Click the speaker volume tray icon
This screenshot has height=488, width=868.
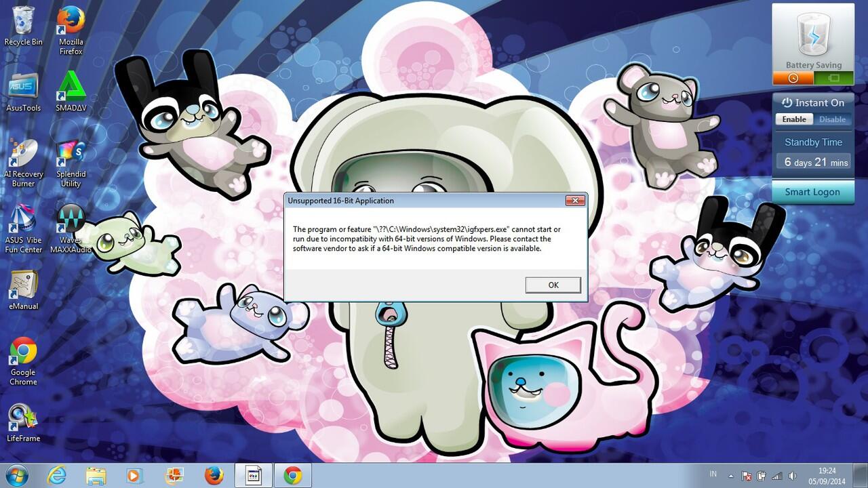pyautogui.click(x=791, y=476)
